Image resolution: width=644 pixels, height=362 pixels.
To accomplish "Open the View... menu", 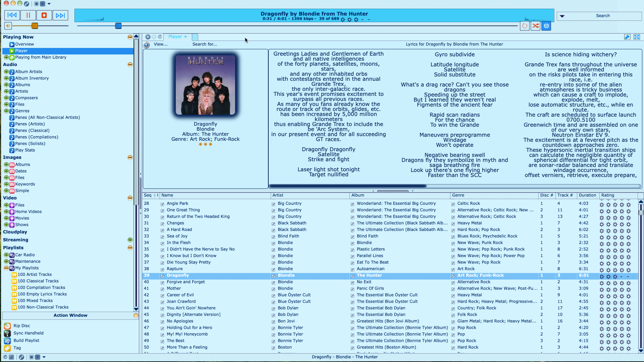I will (x=161, y=44).
